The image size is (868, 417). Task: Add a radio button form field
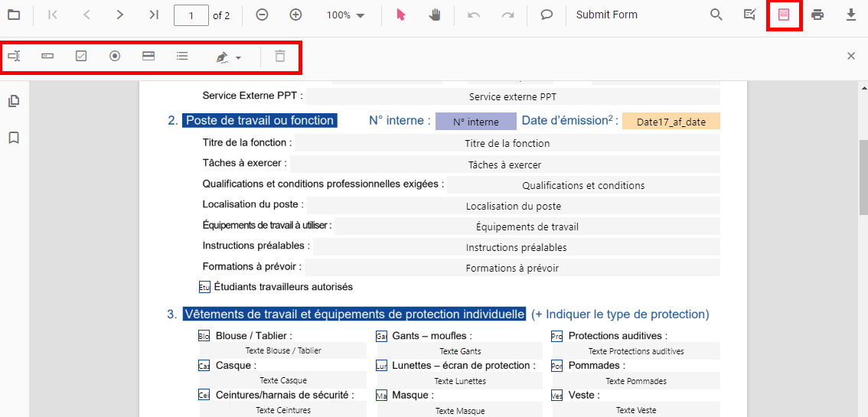(x=115, y=56)
